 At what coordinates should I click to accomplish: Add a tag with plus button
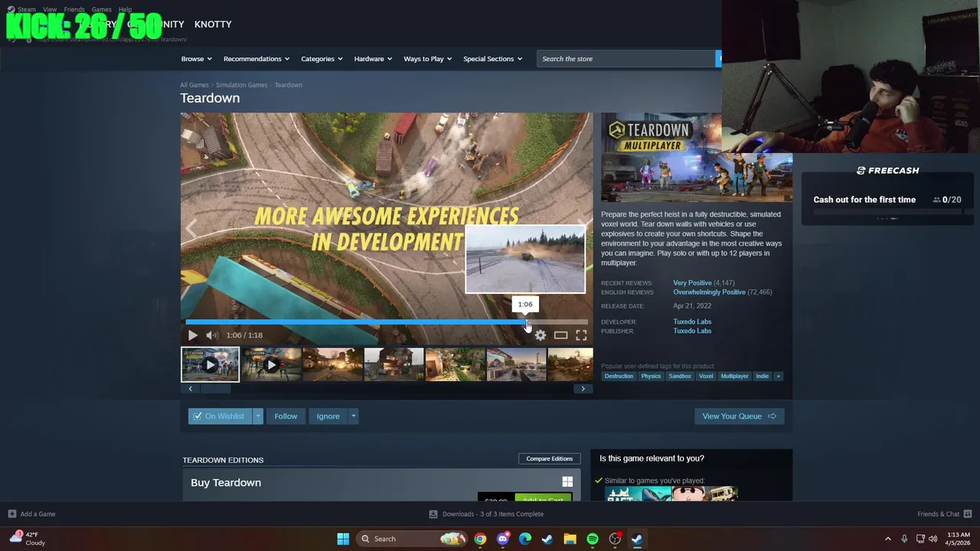(x=778, y=376)
